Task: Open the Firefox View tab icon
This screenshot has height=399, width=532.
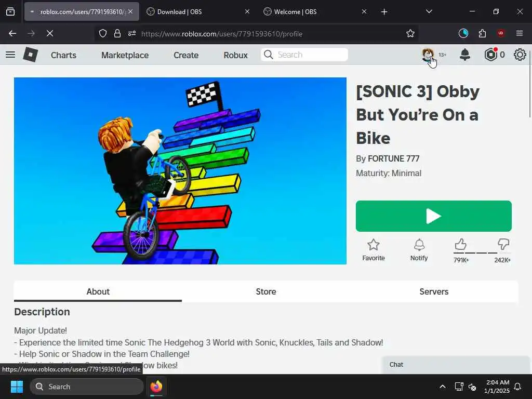Action: coord(10,12)
